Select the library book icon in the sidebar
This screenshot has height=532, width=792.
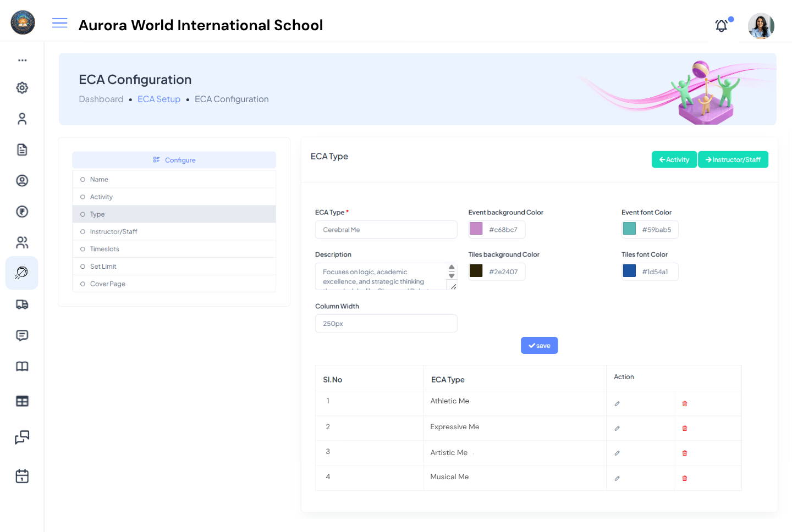pos(22,366)
